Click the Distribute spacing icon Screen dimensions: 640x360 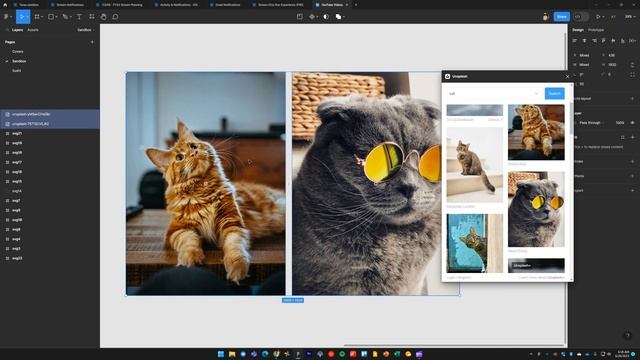632,40
